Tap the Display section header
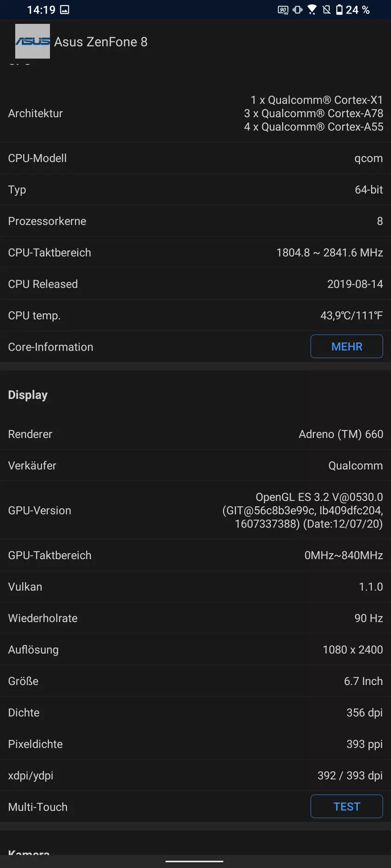The height and width of the screenshot is (868, 391). point(28,395)
